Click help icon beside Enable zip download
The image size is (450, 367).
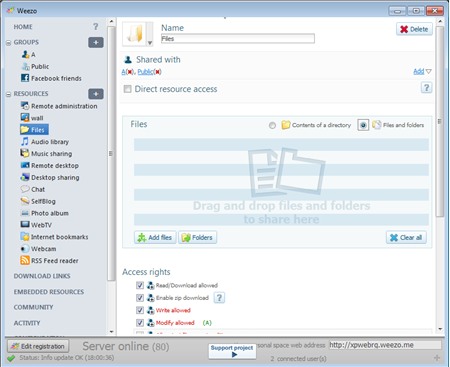pos(219,297)
